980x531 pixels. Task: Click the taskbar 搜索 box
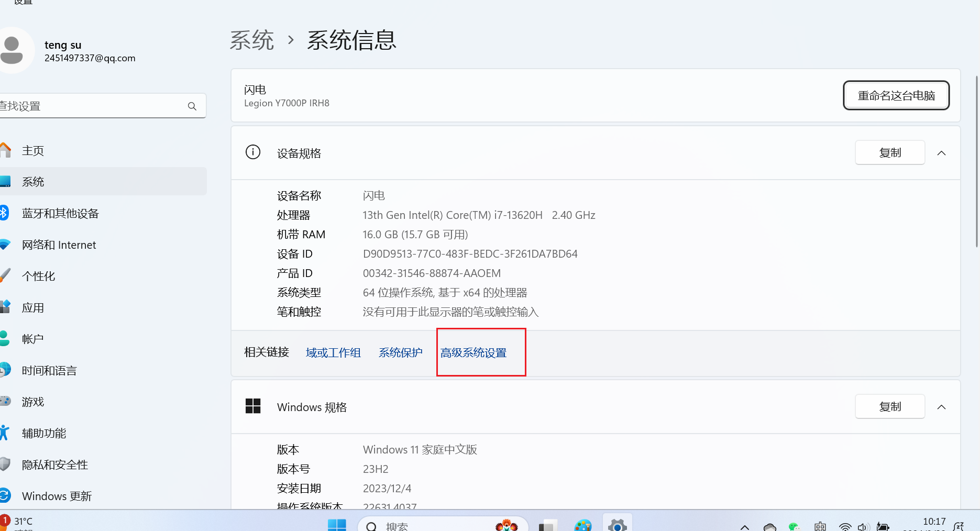coord(443,525)
